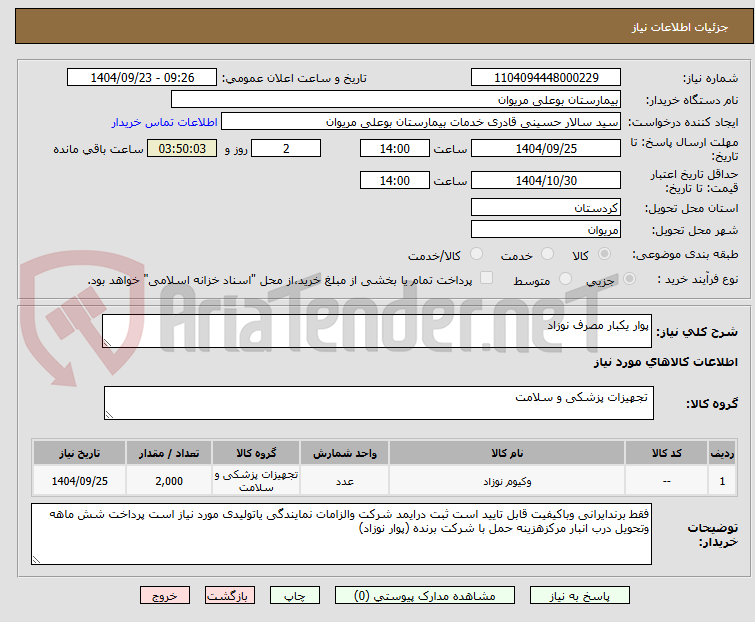Select the جزیی purchase type radio
Viewport: 755px width, 622px height.
coord(629,279)
